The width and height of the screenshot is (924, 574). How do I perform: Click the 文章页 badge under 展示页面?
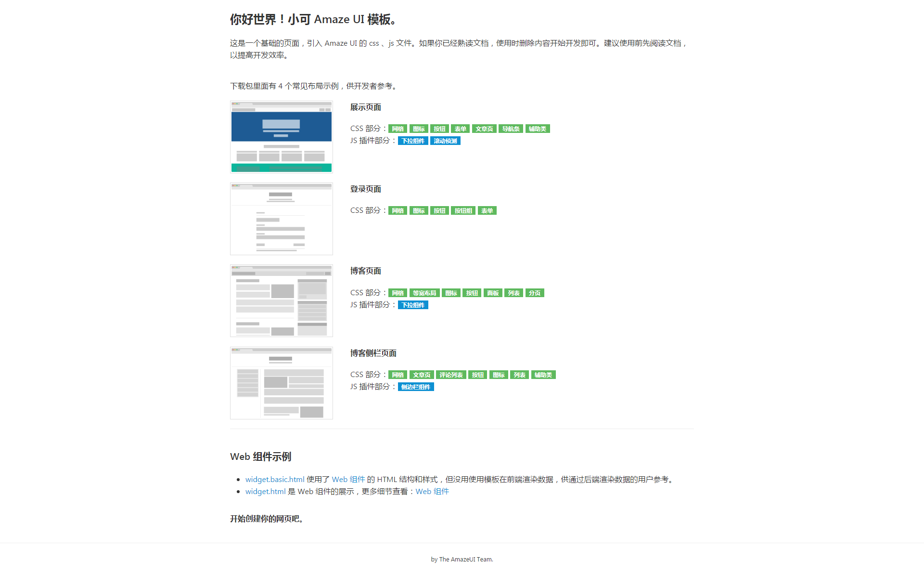(484, 129)
